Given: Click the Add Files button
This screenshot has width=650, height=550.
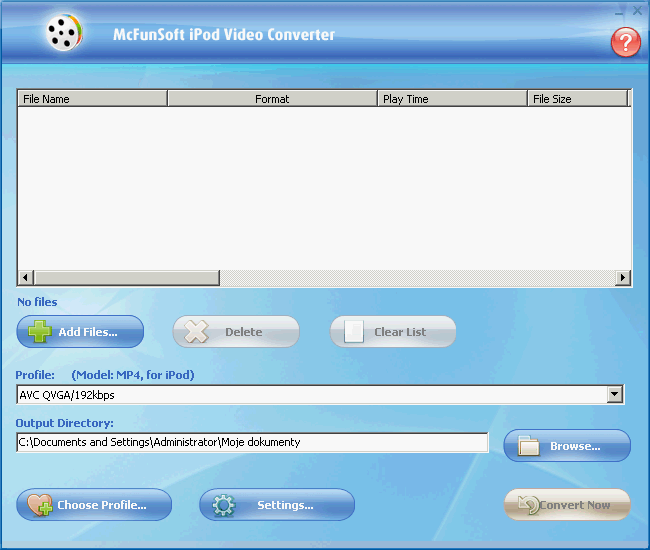Looking at the screenshot, I should click(80, 332).
